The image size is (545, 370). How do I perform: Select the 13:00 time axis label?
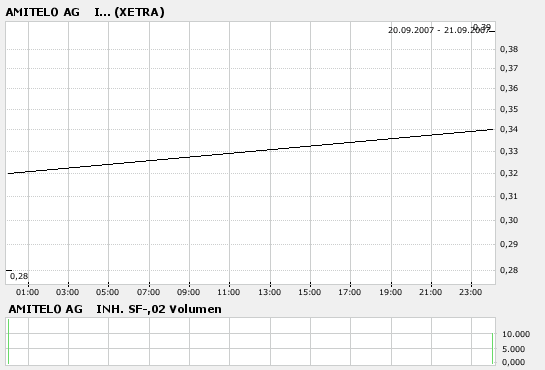tap(269, 292)
